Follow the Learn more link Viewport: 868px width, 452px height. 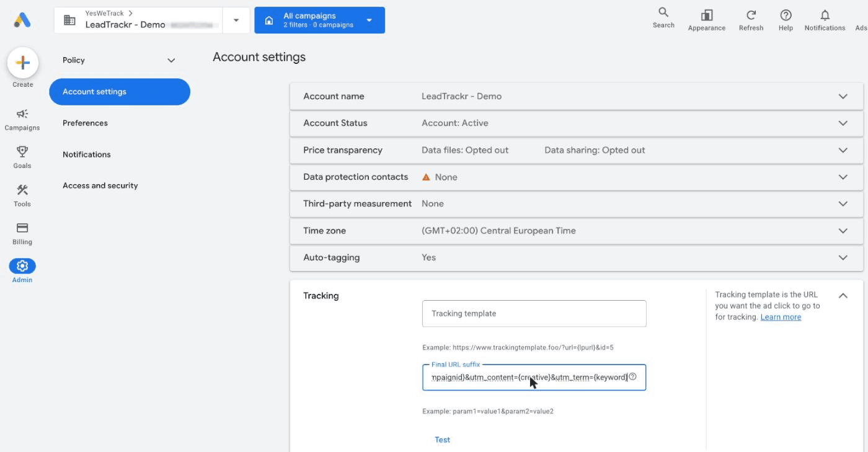pos(781,317)
